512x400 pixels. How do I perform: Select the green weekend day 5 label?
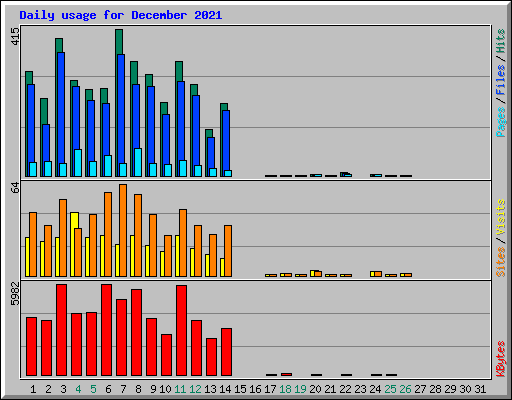93,389
